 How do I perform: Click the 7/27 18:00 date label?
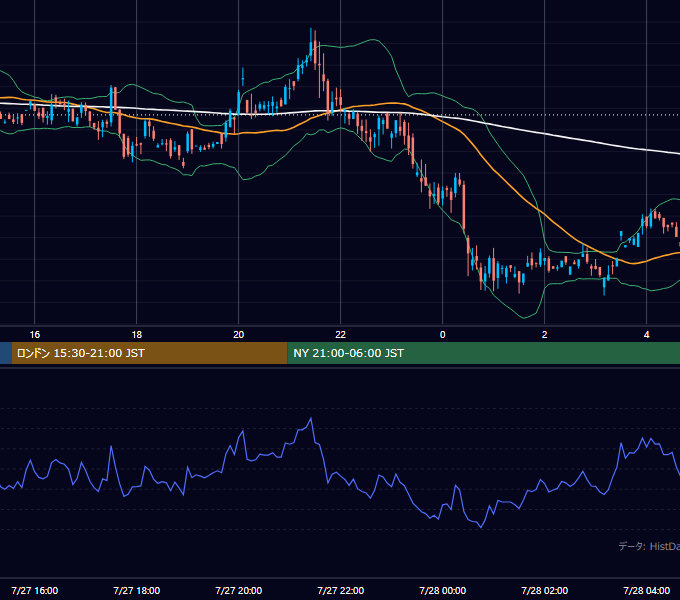tap(137, 590)
